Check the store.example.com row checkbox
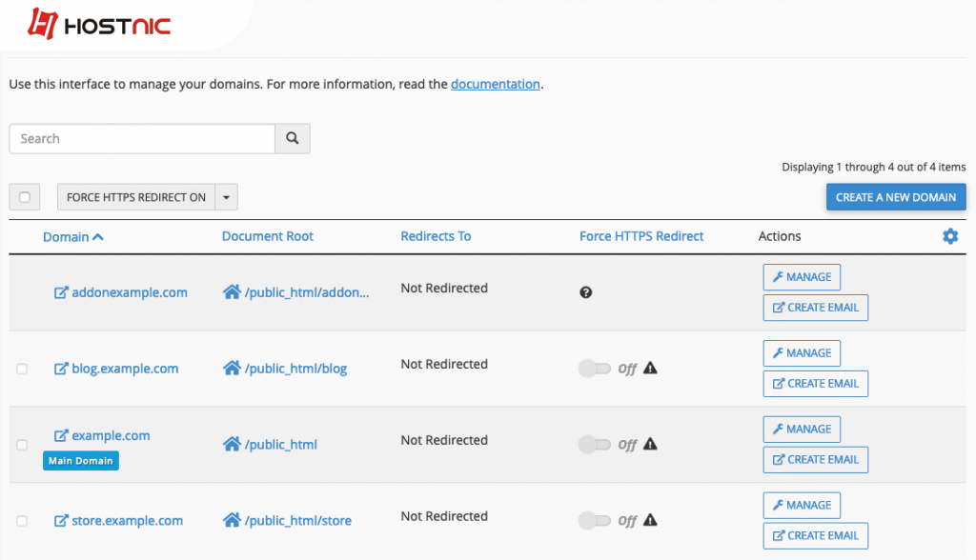Screen dimensions: 976x560 click(x=22, y=521)
